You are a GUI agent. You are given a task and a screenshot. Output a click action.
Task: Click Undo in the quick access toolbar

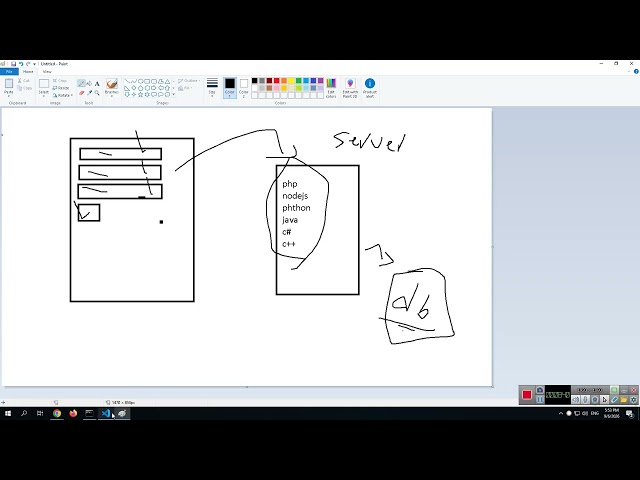pos(21,64)
